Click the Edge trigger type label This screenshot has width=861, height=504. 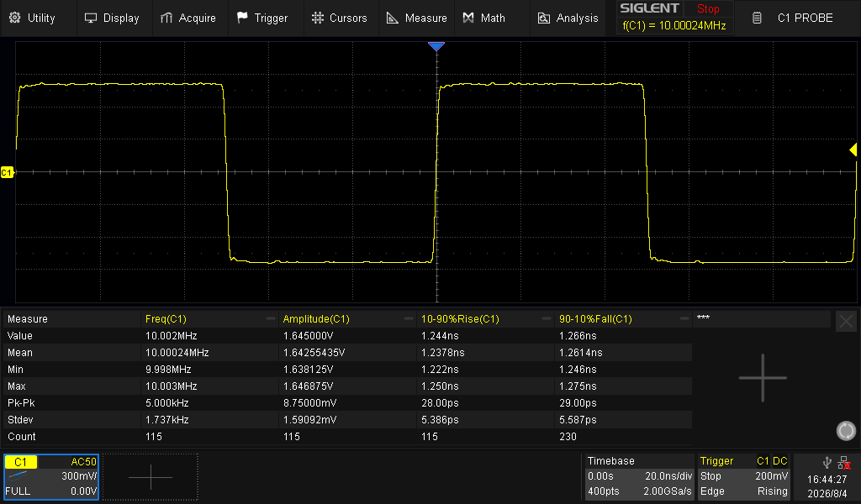tap(712, 491)
